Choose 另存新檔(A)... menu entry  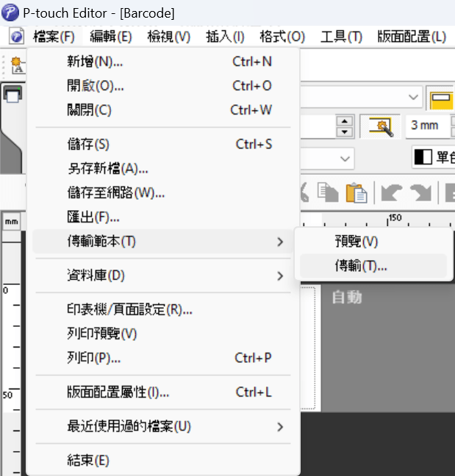(162, 168)
